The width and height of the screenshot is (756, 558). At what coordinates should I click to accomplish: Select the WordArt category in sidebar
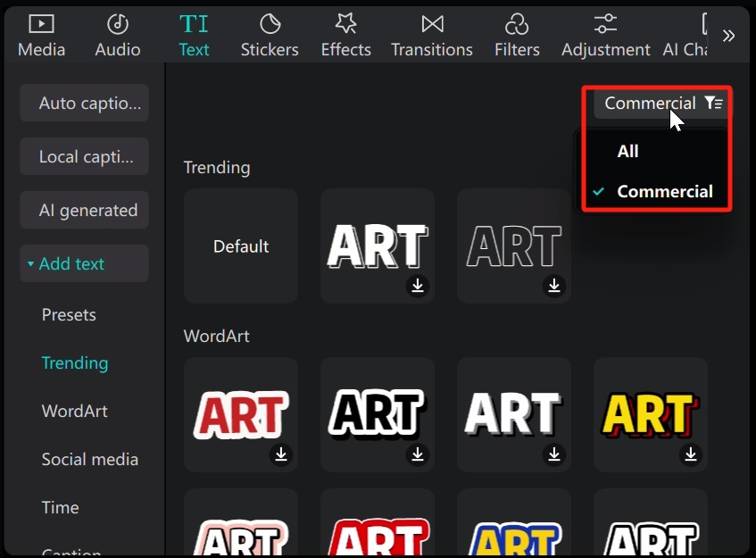75,411
